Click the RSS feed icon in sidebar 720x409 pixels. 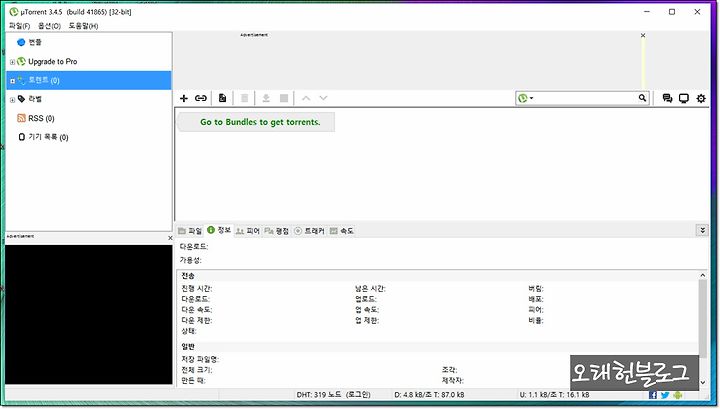coord(21,118)
